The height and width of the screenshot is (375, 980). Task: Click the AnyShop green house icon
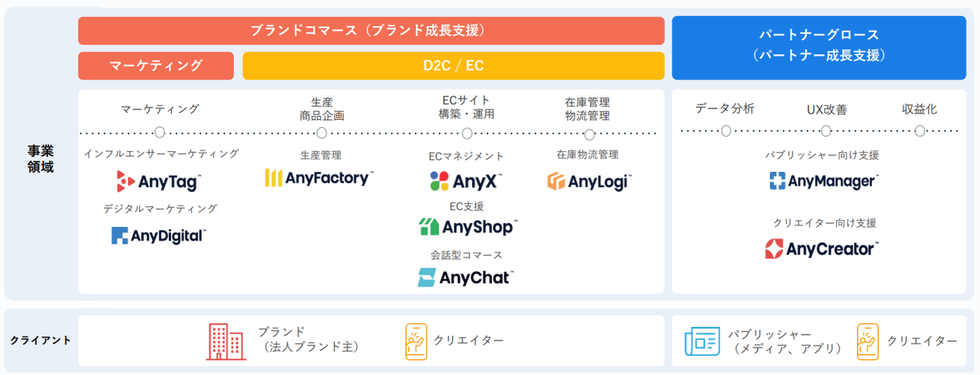tap(429, 227)
